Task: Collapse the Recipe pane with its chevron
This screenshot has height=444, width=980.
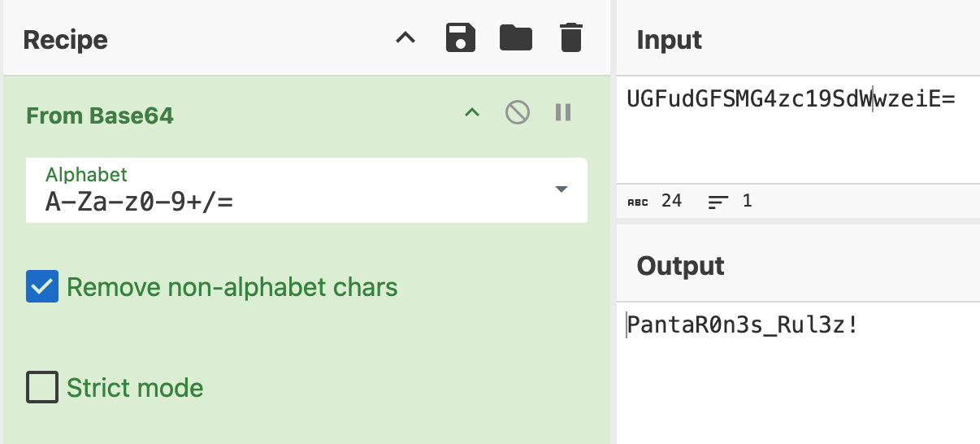Action: click(405, 38)
